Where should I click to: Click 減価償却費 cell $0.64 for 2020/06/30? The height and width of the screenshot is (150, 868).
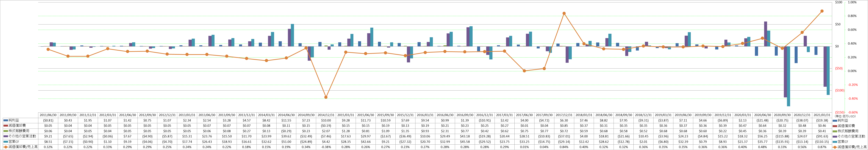coord(763,126)
